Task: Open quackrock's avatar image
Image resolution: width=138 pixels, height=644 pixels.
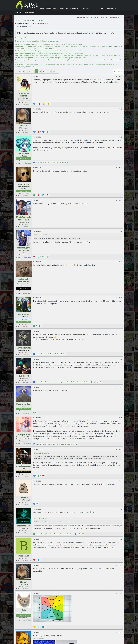Action: pyautogui.click(x=24, y=366)
